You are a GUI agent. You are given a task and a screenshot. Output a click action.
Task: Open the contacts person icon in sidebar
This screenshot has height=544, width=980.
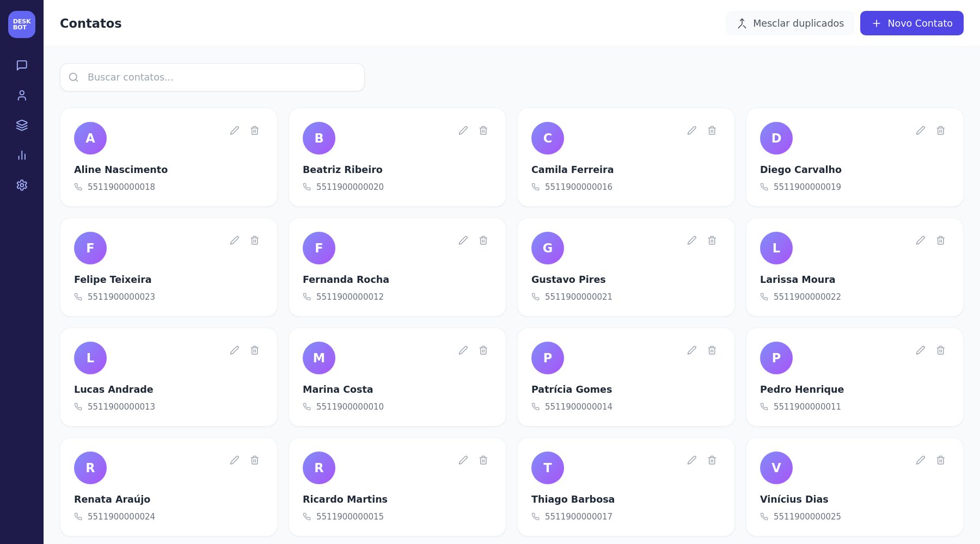22,95
